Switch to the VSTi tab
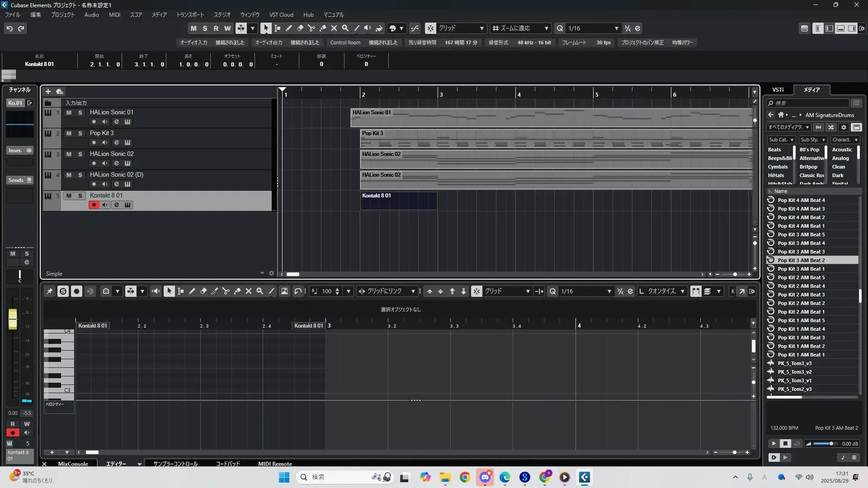The image size is (868, 488). [x=778, y=90]
